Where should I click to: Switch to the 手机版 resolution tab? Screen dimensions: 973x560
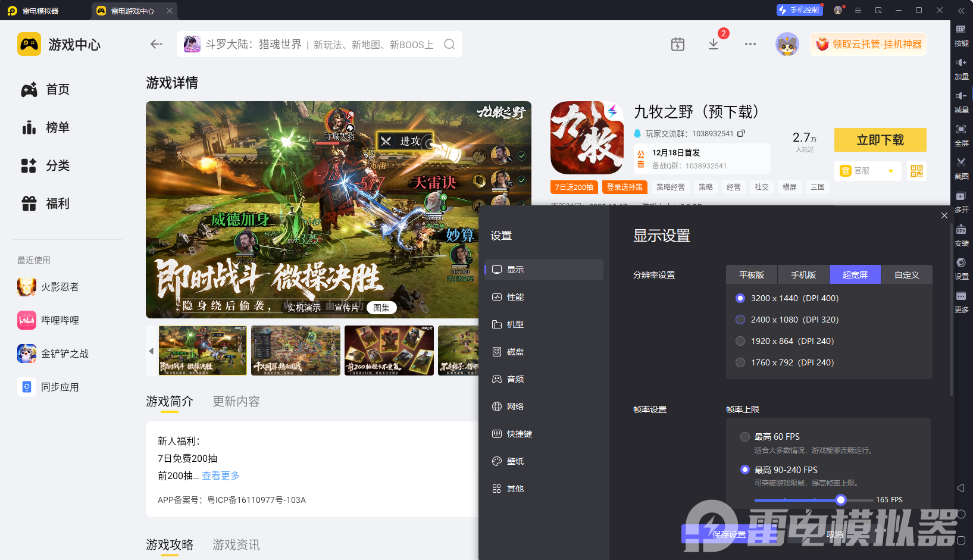click(803, 275)
